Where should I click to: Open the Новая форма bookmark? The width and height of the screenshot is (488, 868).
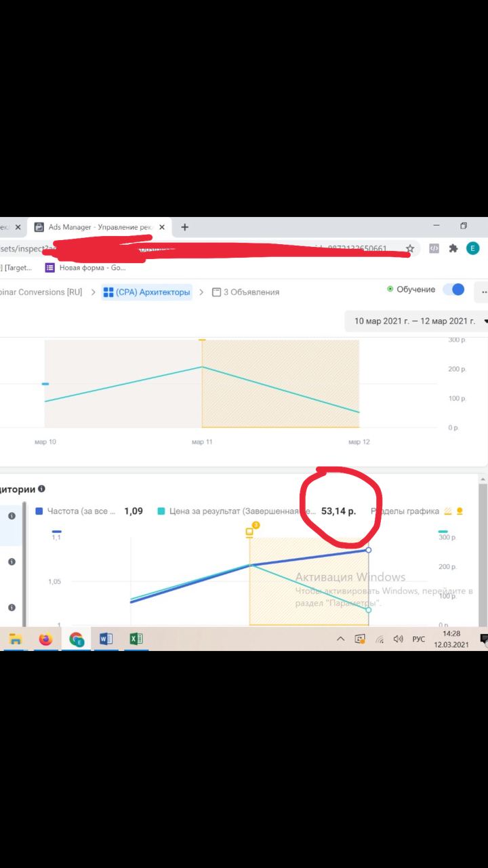pos(85,268)
